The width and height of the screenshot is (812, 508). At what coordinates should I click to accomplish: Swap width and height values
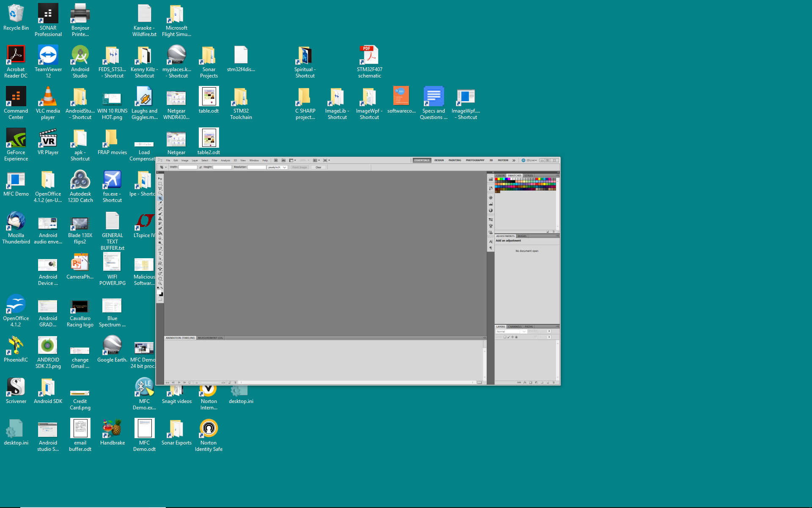click(x=200, y=167)
